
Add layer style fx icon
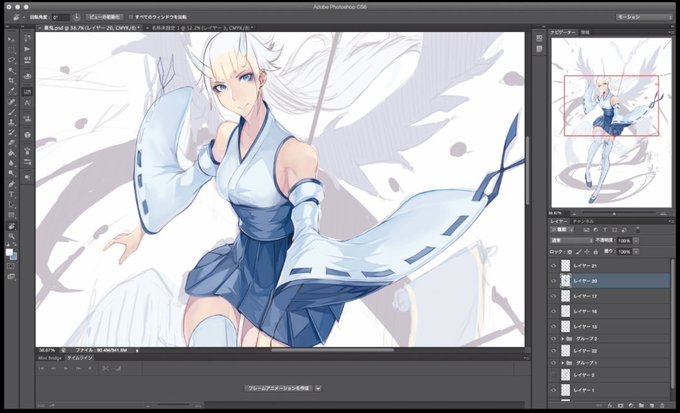610,405
